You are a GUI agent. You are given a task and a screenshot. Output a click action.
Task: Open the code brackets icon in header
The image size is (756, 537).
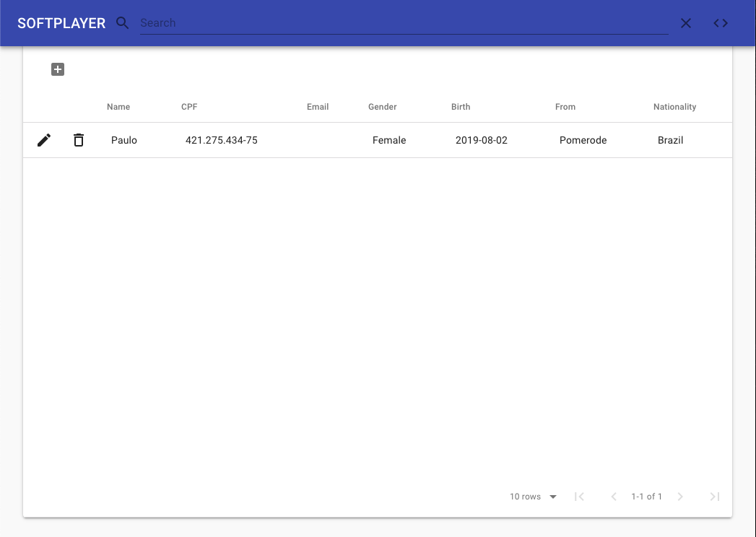click(721, 23)
